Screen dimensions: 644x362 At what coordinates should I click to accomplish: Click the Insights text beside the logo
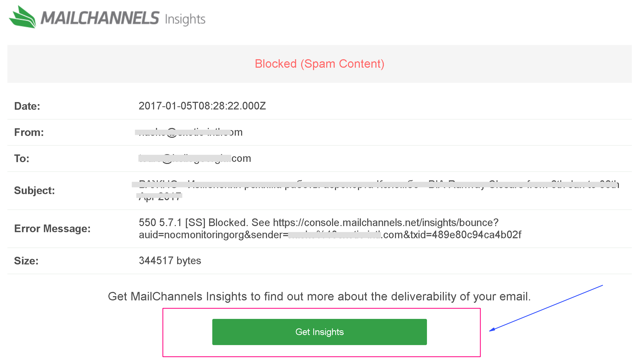[185, 19]
